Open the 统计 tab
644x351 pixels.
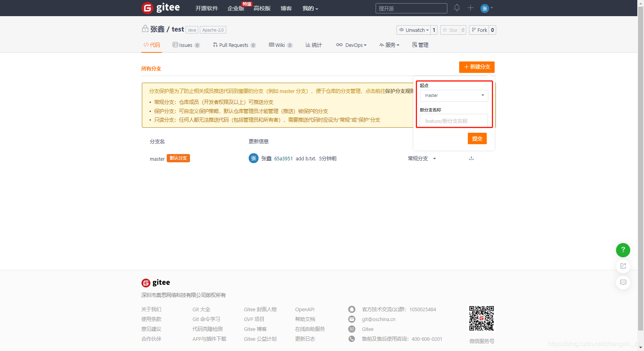314,45
